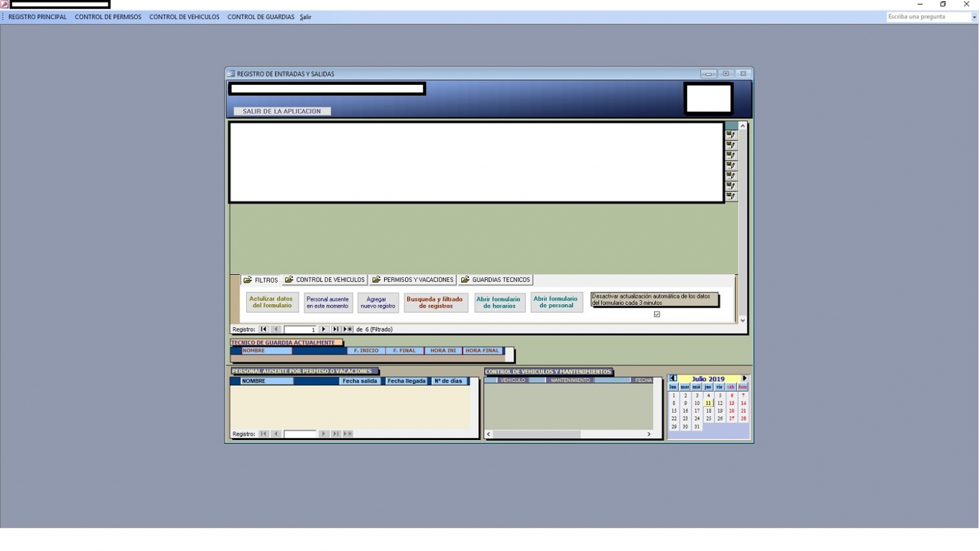Click the previous record arrow in the bottom Registro bar
Screen dimensions: 980x551
point(275,433)
